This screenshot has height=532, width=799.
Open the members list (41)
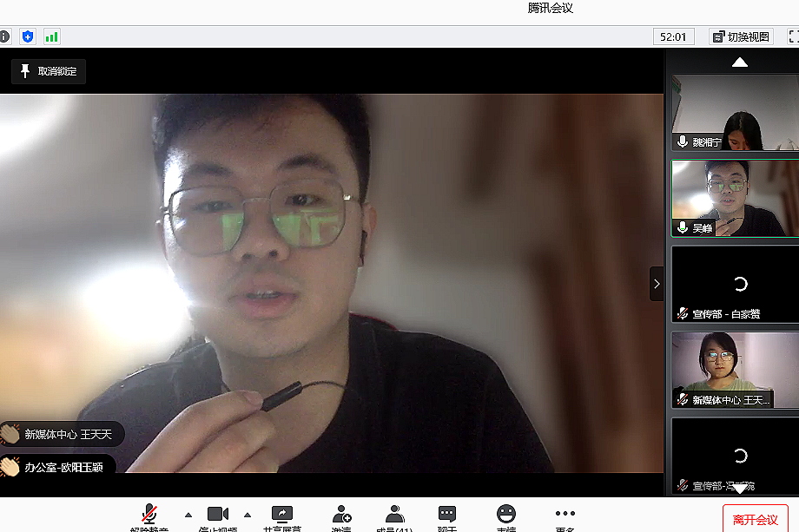[395, 515]
